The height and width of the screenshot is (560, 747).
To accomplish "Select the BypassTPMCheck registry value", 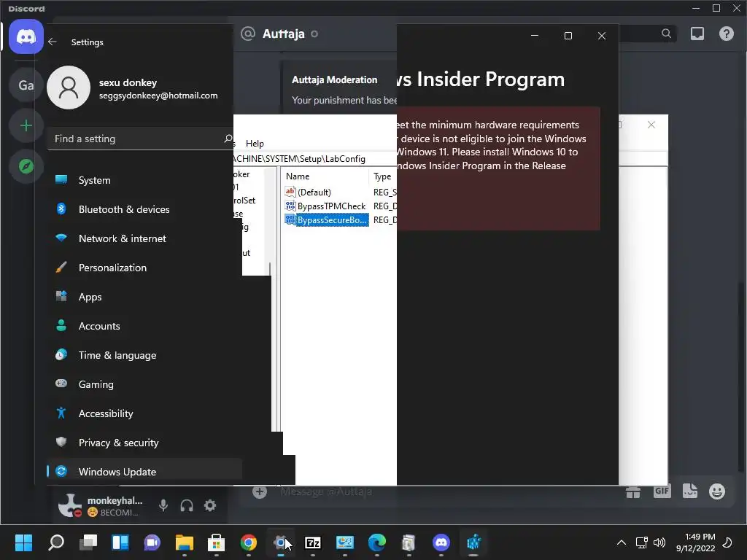I will click(x=325, y=206).
